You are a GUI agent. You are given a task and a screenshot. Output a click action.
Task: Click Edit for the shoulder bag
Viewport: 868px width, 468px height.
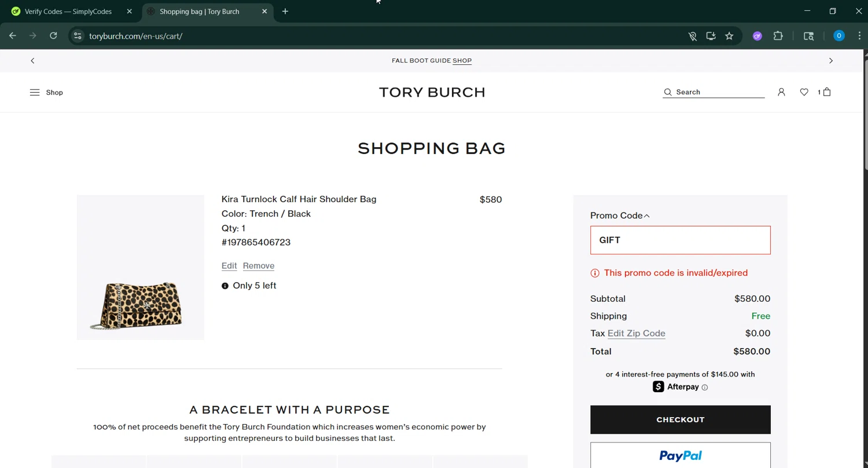pyautogui.click(x=229, y=266)
